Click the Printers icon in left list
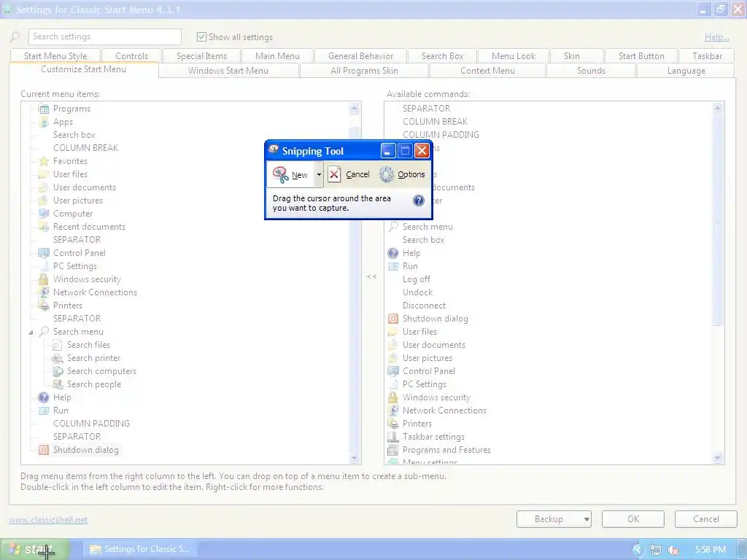Screen dimensions: 747x560 point(44,306)
